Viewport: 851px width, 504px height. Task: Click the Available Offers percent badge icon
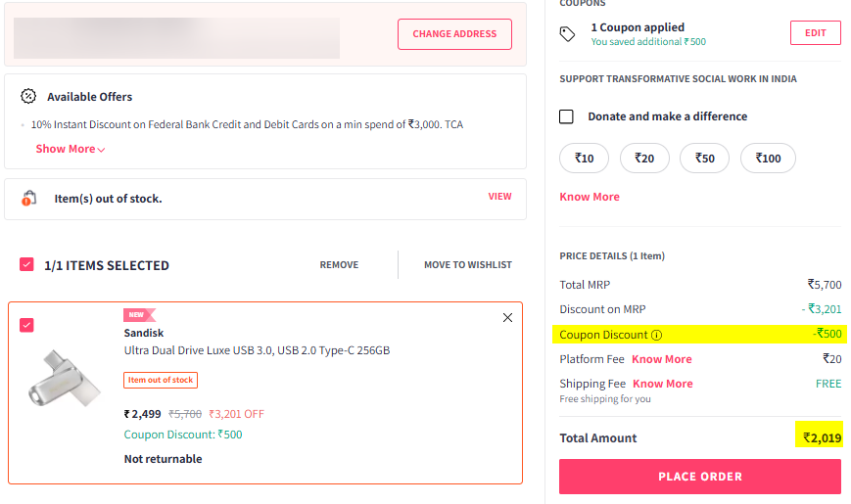[28, 96]
